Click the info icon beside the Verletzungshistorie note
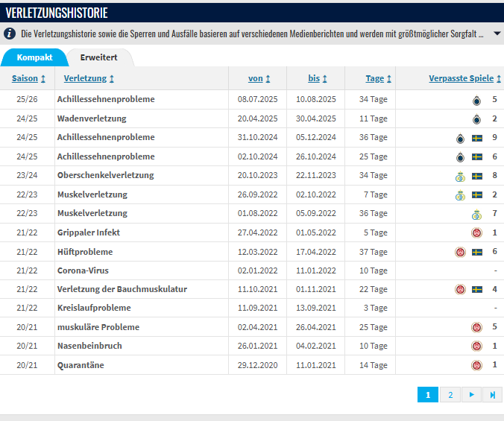The width and height of the screenshot is (504, 421). pyautogui.click(x=10, y=34)
